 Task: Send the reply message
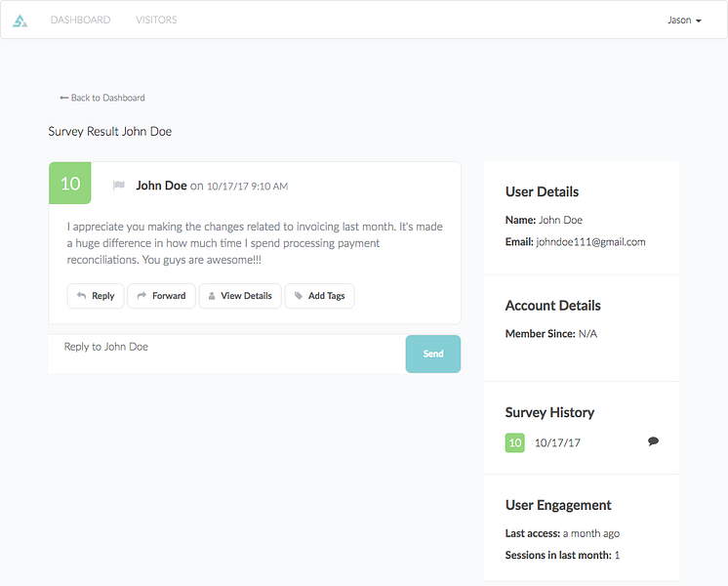click(433, 354)
